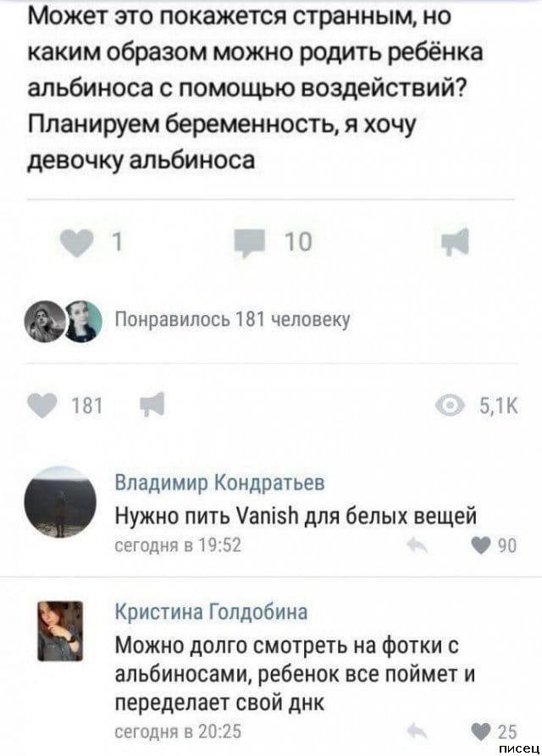
Task: Like the Vanish comment with 90 likes
Action: click(480, 546)
